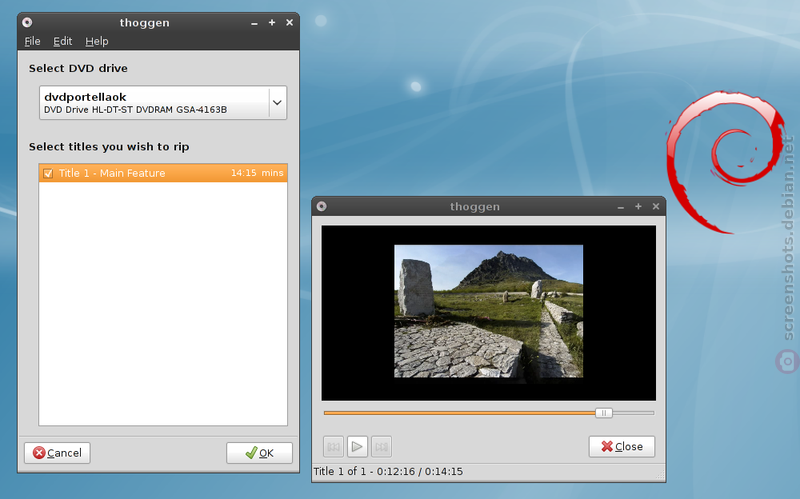This screenshot has height=499, width=800.
Task: Expand the DVD drive dropdown arrow
Action: [x=277, y=103]
